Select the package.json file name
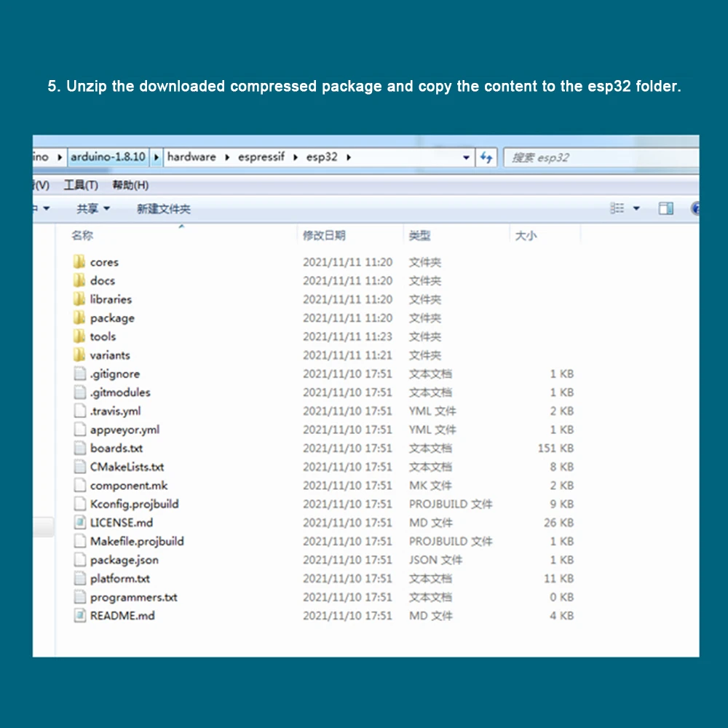The image size is (728, 728). [x=124, y=560]
